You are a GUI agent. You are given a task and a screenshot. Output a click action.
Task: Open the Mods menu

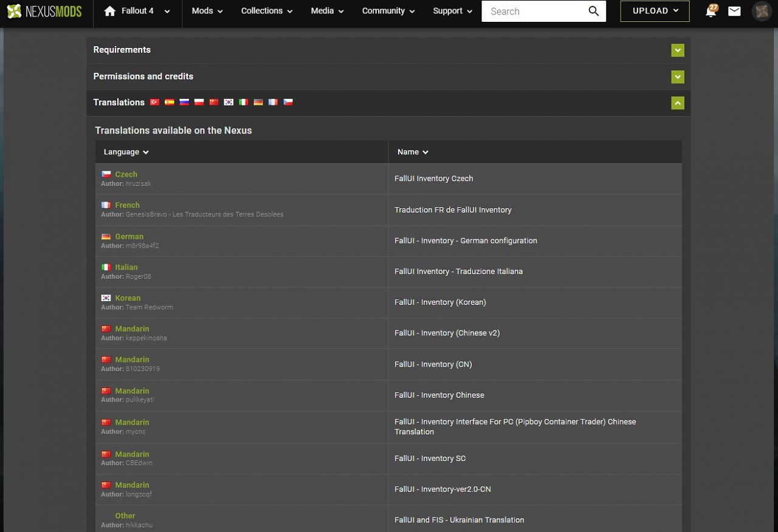(x=207, y=11)
